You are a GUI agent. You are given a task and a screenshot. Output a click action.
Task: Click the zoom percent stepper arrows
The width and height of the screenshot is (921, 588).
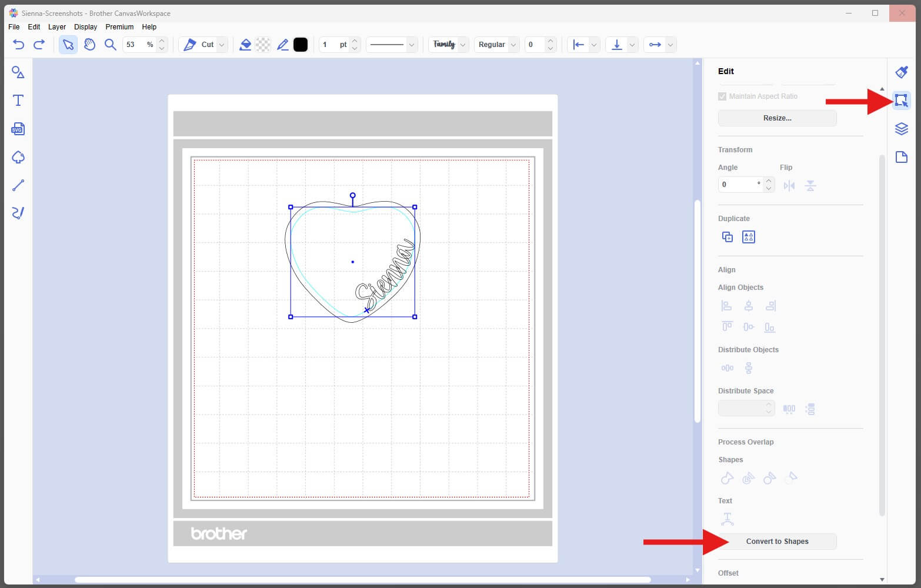pos(162,45)
